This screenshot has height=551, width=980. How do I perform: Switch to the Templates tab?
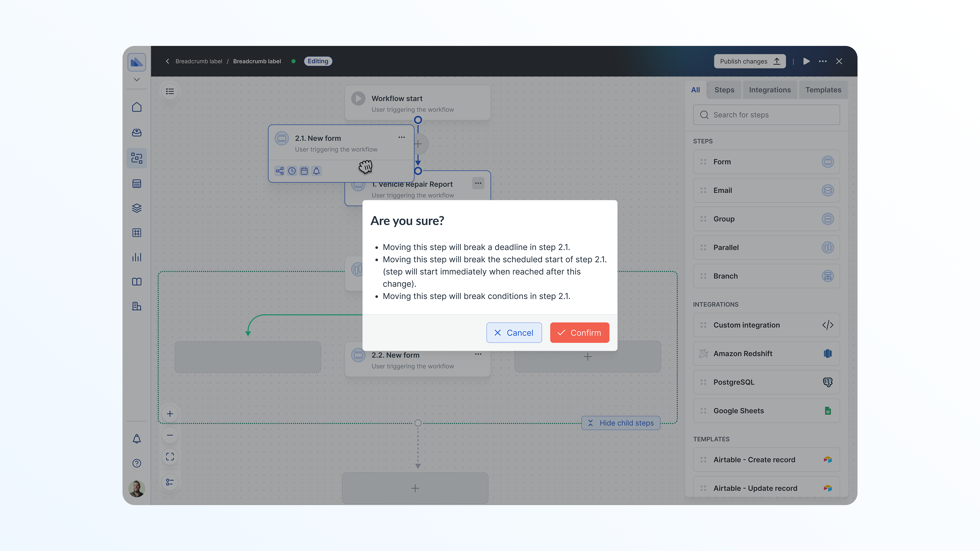click(823, 90)
